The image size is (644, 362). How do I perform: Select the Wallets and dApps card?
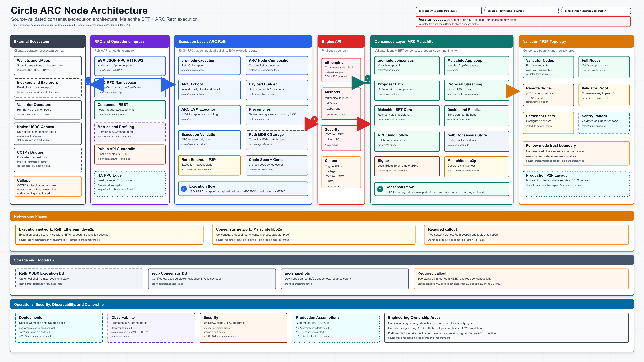pos(48,66)
